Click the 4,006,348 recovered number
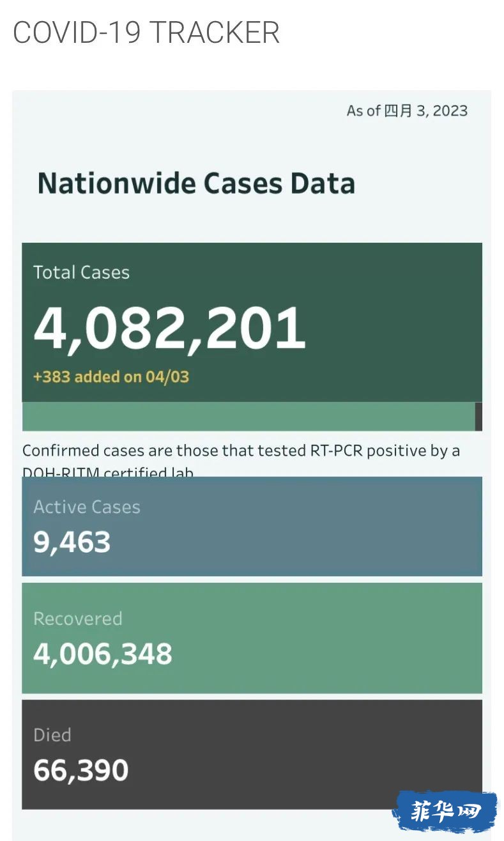Screen dimensions: 504x841 coord(103,654)
